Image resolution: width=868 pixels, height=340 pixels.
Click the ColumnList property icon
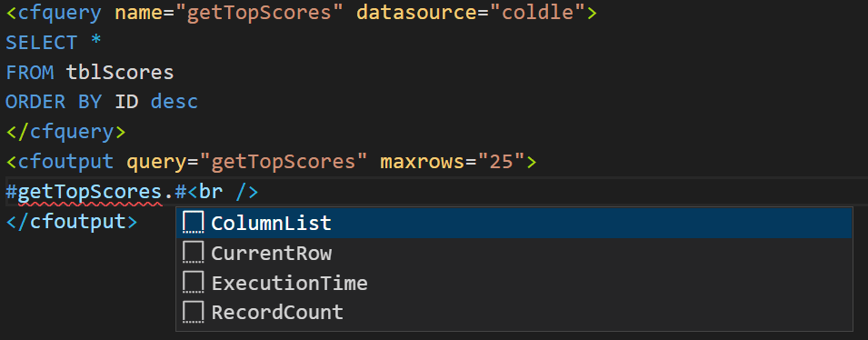point(194,223)
